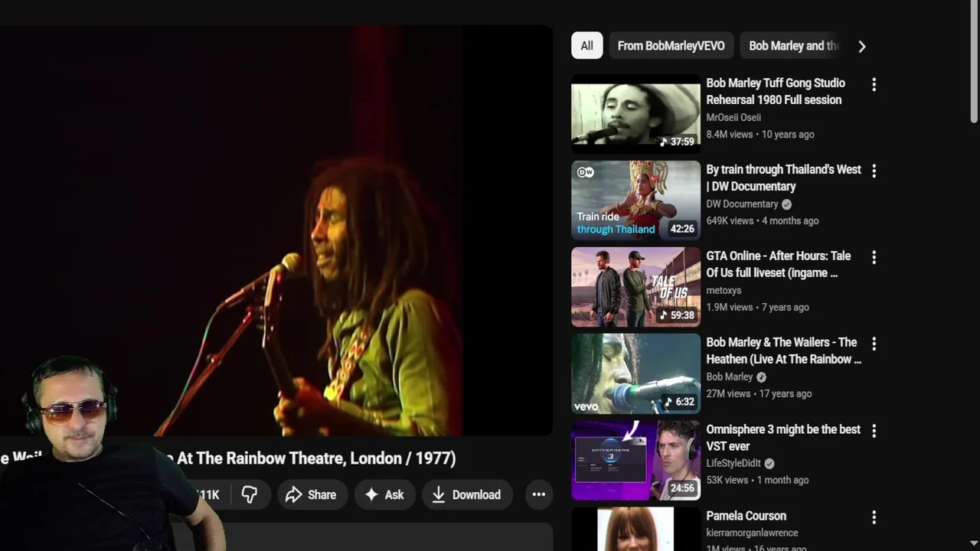Show next filter chips with arrow
Screen dimensions: 980x551
862,47
